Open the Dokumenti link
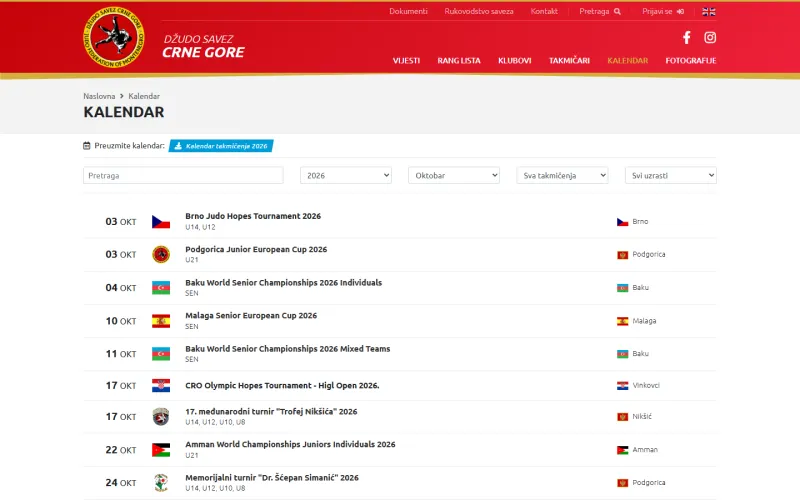The image size is (800, 500). point(409,11)
